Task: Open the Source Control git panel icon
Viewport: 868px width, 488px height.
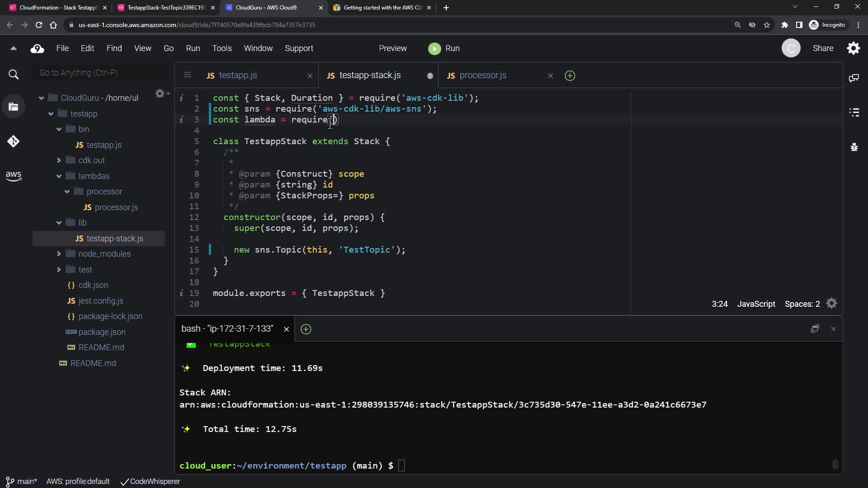Action: click(13, 141)
